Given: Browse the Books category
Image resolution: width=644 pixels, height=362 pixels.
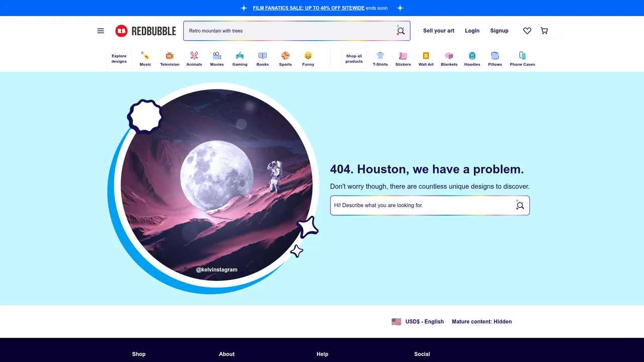Looking at the screenshot, I should [263, 59].
